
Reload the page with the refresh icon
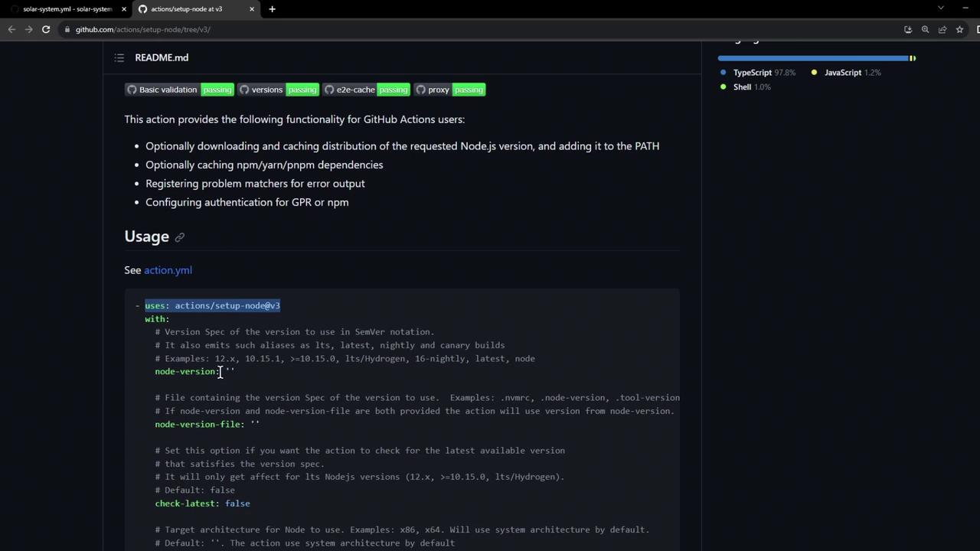click(46, 29)
